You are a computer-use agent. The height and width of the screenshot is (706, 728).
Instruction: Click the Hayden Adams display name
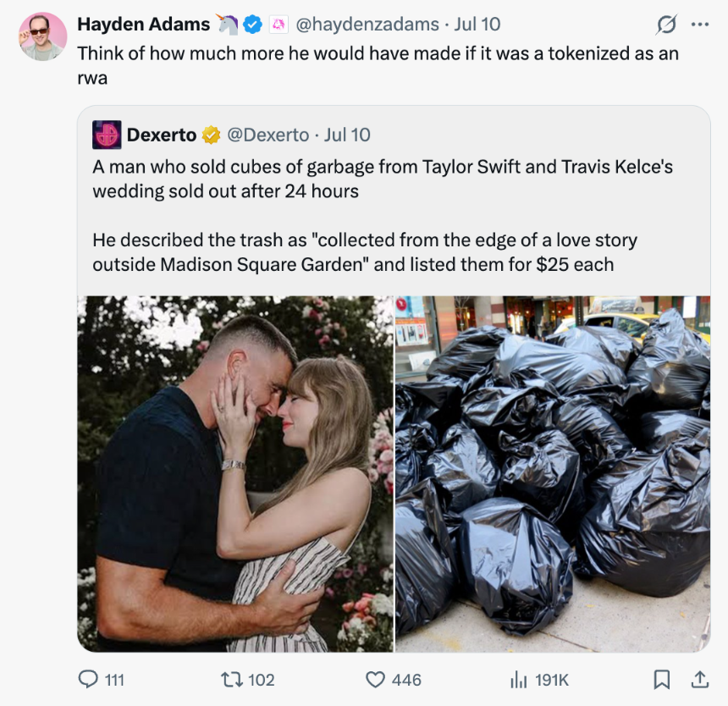(x=143, y=25)
